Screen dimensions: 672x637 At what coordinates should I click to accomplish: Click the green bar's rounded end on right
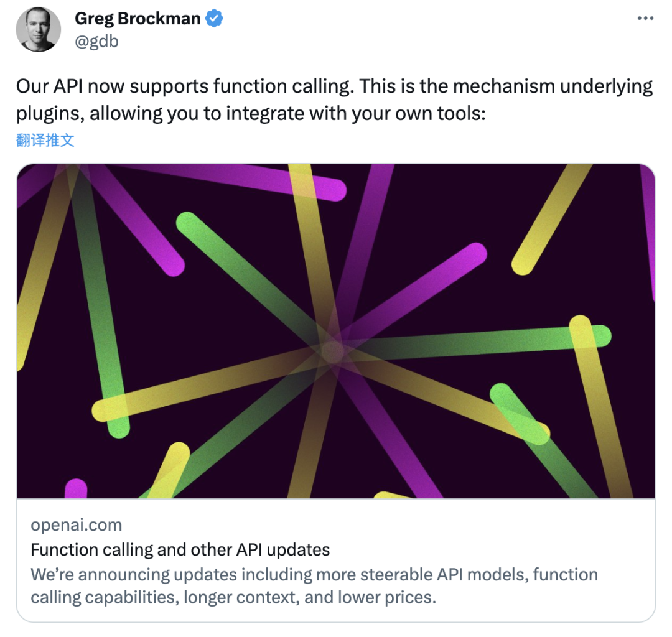click(x=600, y=337)
